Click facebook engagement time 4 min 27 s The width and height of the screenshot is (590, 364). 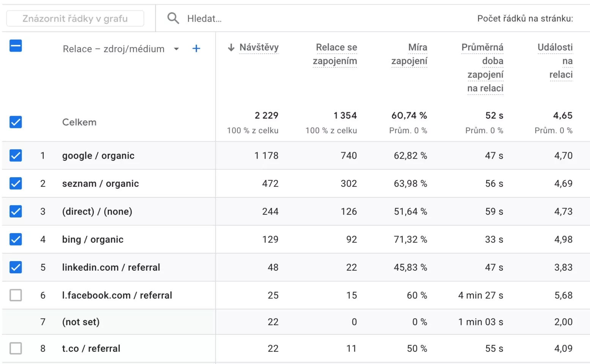481,295
